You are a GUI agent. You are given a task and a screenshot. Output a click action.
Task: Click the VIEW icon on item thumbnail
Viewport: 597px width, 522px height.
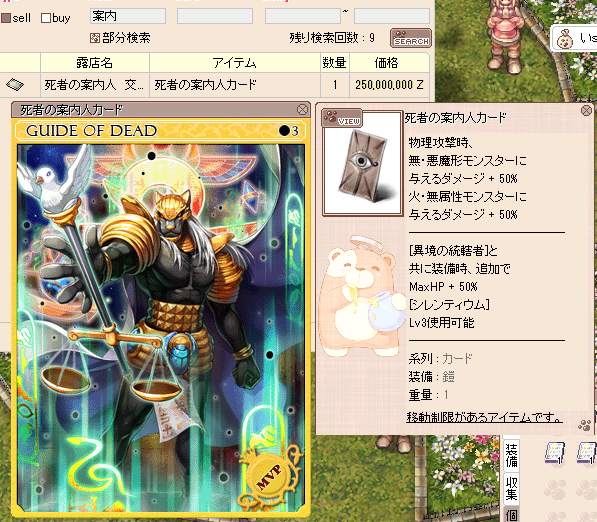tap(342, 118)
